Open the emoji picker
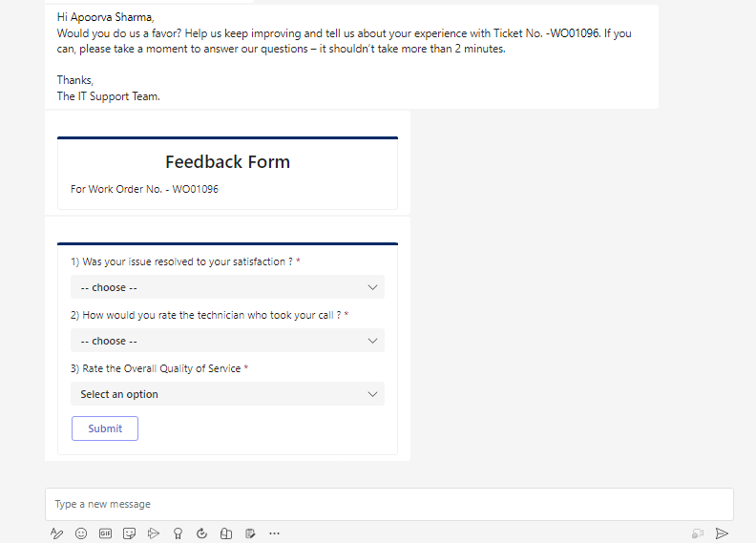The image size is (756, 543). [81, 533]
